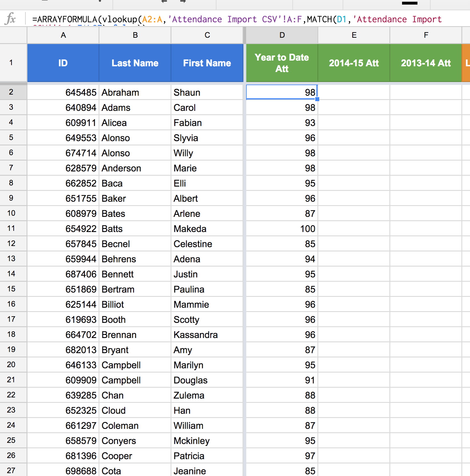
Task: Select column F header
Action: [x=426, y=35]
